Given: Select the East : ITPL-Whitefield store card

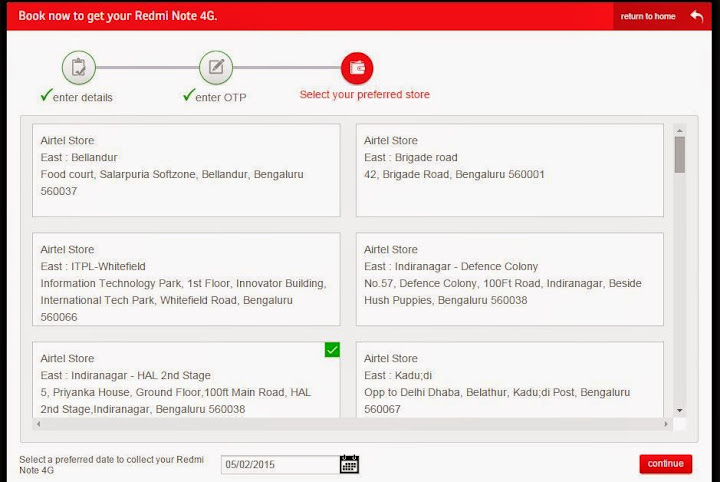Looking at the screenshot, I should (186, 279).
